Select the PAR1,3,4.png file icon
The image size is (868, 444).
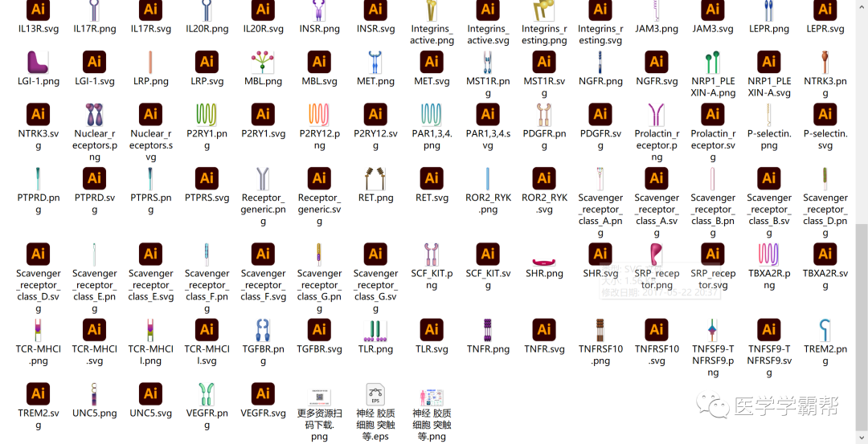(x=432, y=115)
